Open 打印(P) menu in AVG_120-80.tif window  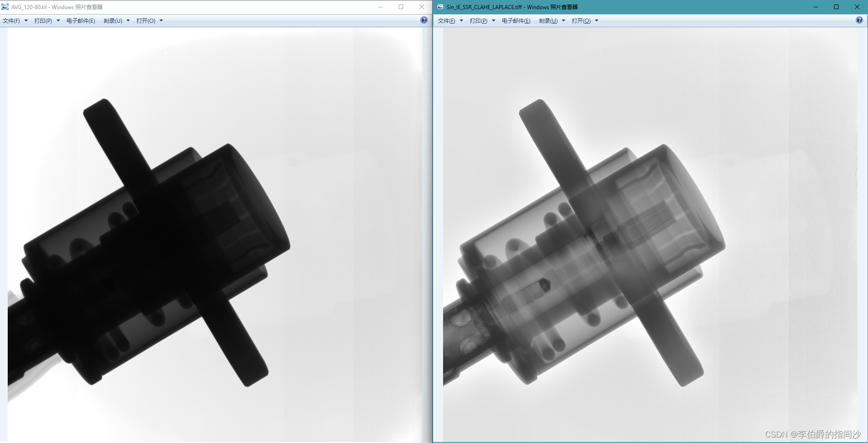point(43,21)
